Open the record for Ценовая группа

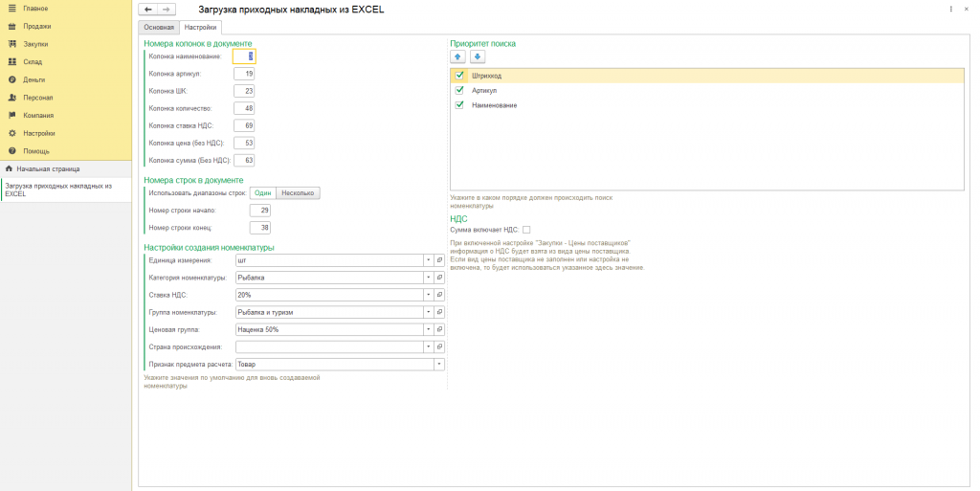[x=440, y=329]
